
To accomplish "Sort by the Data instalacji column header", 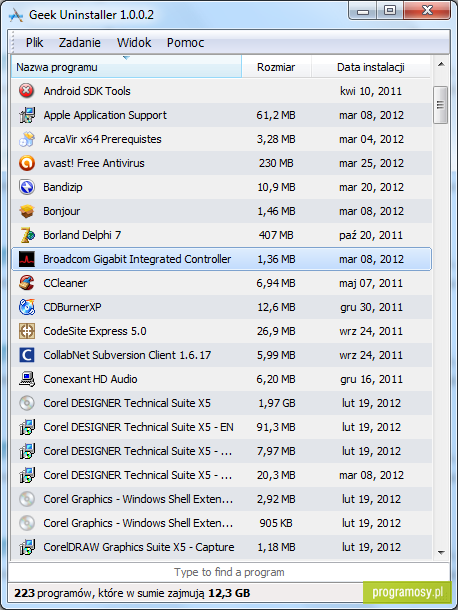I will (x=371, y=67).
